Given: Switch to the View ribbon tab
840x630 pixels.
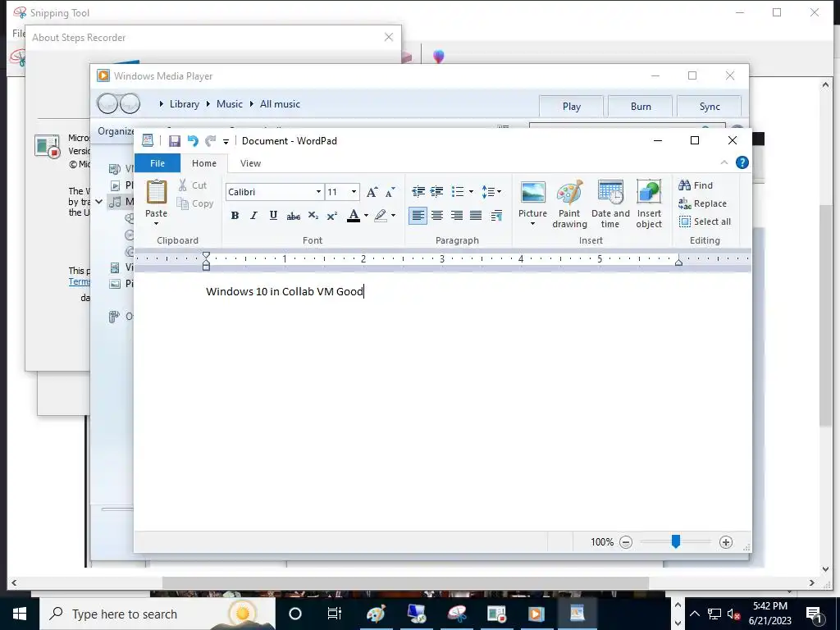Looking at the screenshot, I should 250,163.
